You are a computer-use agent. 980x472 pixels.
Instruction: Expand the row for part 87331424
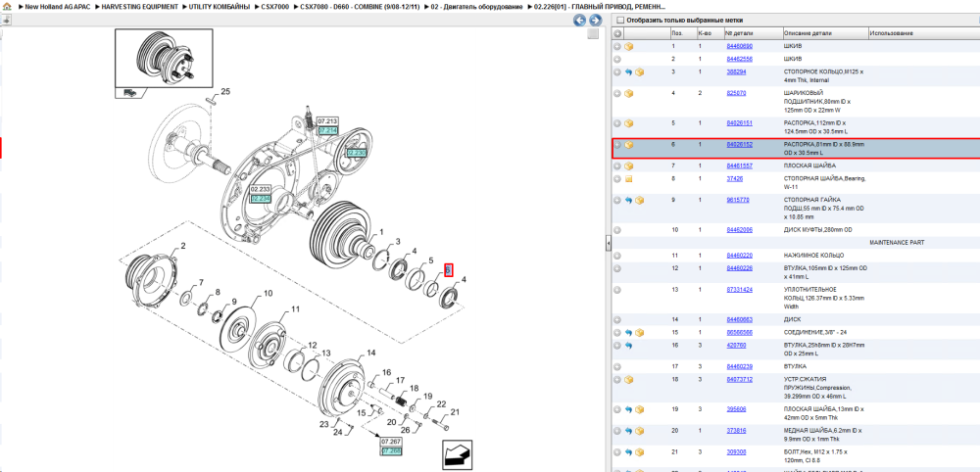616,290
